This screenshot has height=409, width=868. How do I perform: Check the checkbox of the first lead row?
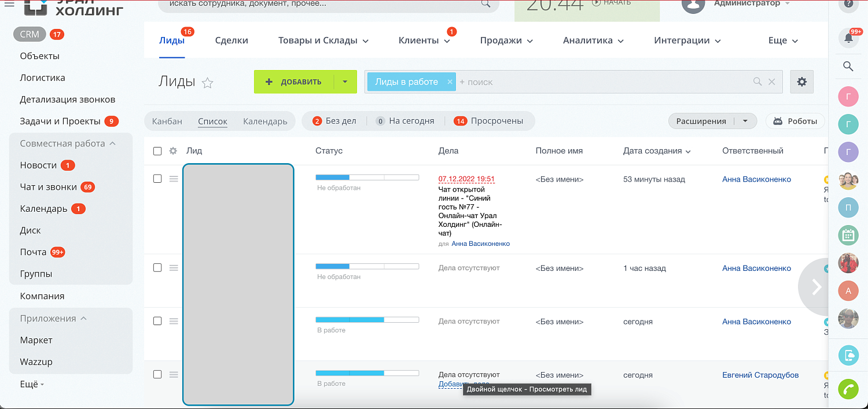(x=157, y=178)
